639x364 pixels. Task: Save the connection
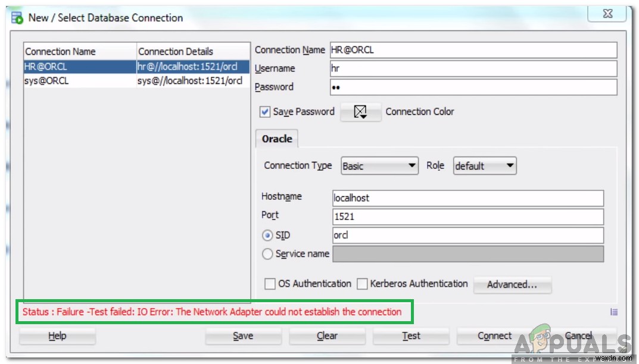click(x=243, y=335)
